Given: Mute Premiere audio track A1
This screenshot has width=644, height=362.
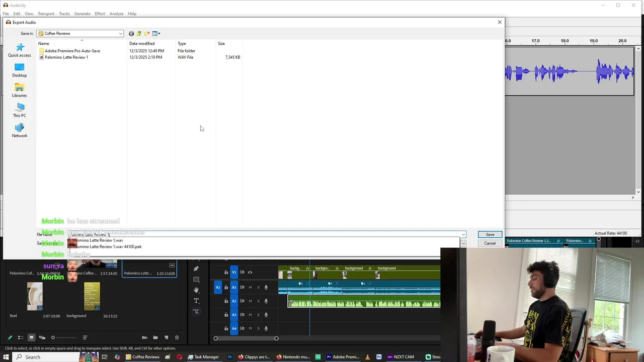Looking at the screenshot, I should pyautogui.click(x=250, y=288).
